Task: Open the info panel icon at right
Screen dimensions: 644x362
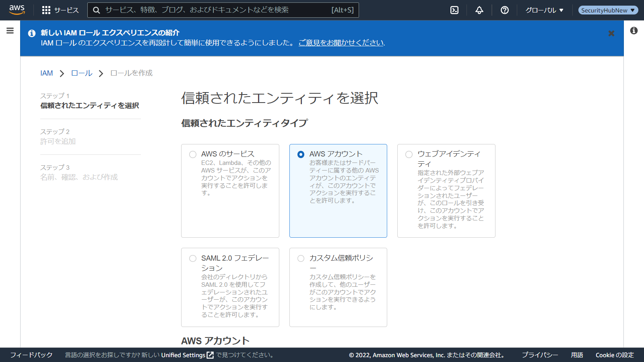Action: pyautogui.click(x=634, y=31)
